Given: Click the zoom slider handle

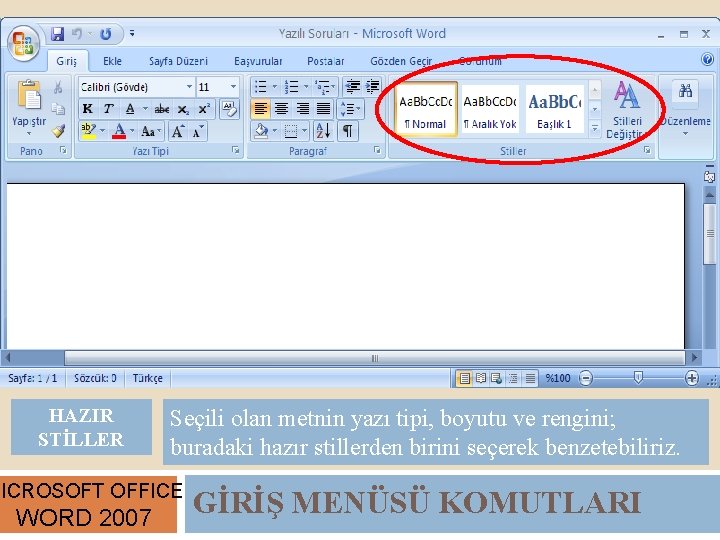Looking at the screenshot, I should click(x=638, y=378).
